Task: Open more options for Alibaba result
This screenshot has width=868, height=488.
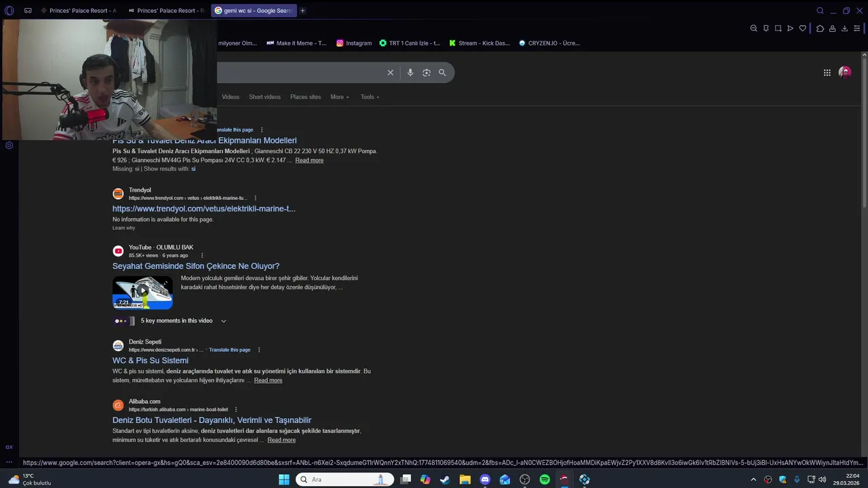Action: tap(236, 409)
